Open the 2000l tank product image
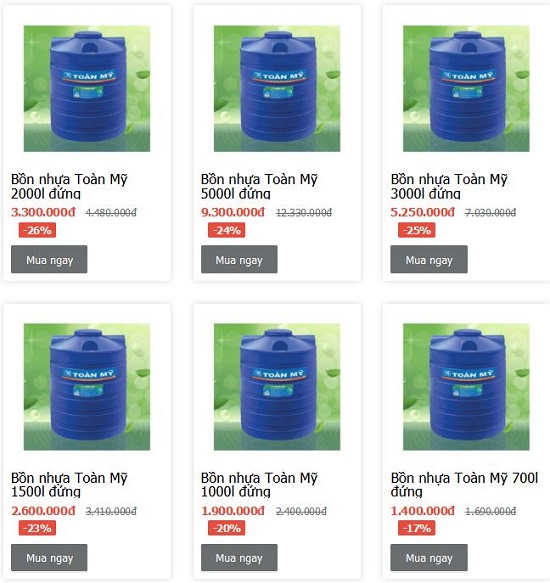Image resolution: width=550 pixels, height=583 pixels. tap(87, 88)
